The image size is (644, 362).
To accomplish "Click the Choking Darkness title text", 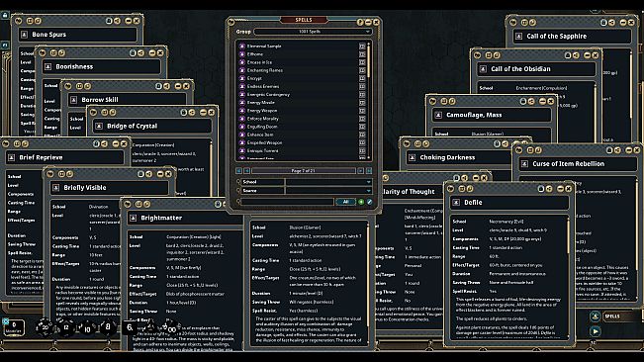I will [x=447, y=157].
